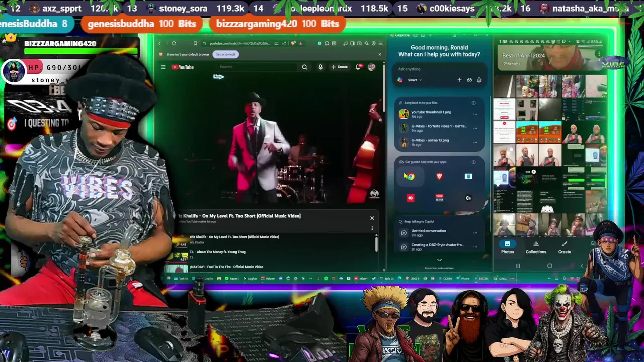Click the YouTube playlist panel scrollbar
The image size is (644, 362).
(x=376, y=243)
